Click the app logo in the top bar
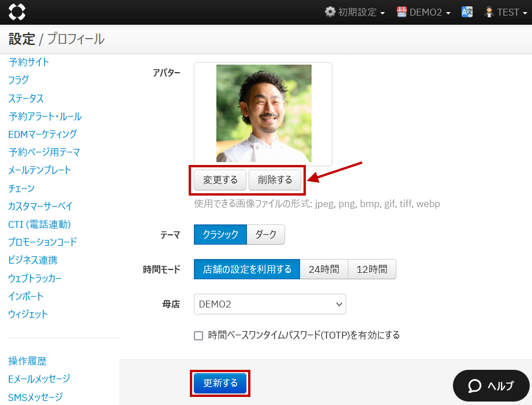The height and width of the screenshot is (405, 532). [x=17, y=12]
